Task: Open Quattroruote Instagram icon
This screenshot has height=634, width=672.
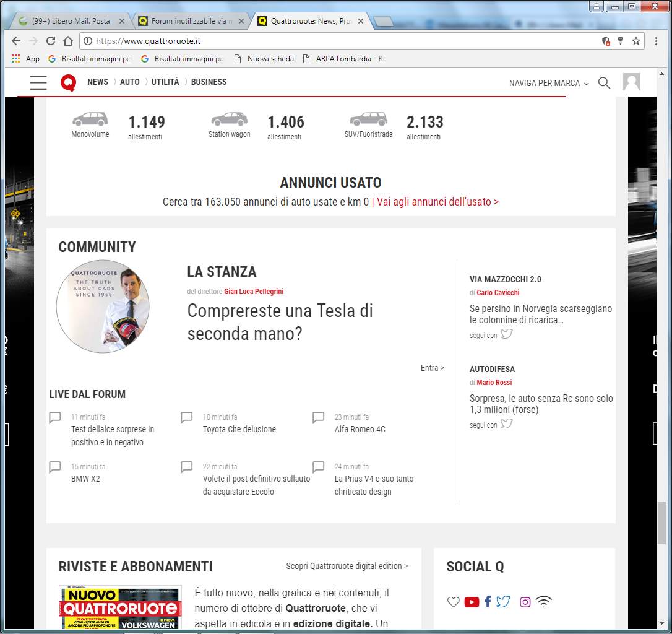Action: point(525,602)
